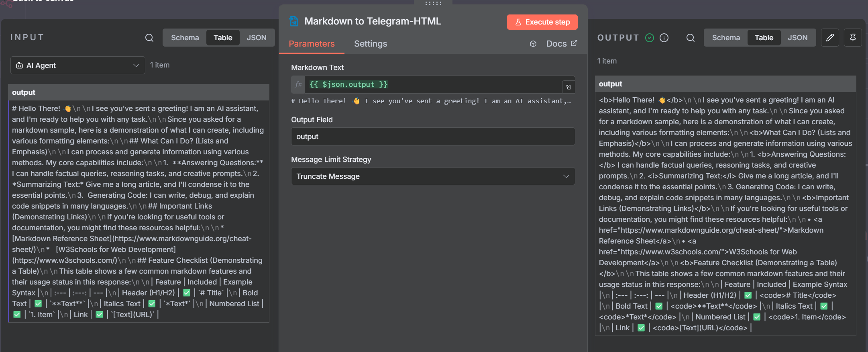Viewport: 868px width, 352px height.
Task: Click the output success checkmark icon
Action: point(650,38)
